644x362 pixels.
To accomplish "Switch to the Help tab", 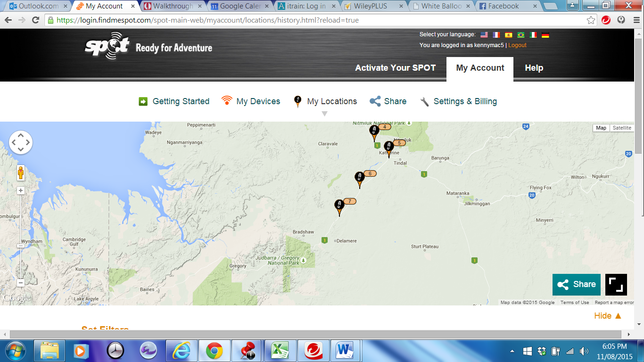I will pos(534,68).
